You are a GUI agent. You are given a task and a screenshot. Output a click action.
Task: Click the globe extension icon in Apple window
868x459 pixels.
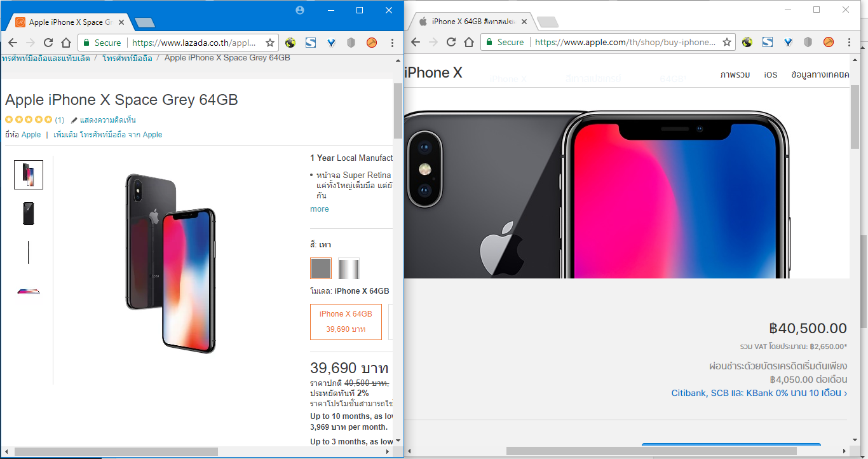pyautogui.click(x=747, y=42)
